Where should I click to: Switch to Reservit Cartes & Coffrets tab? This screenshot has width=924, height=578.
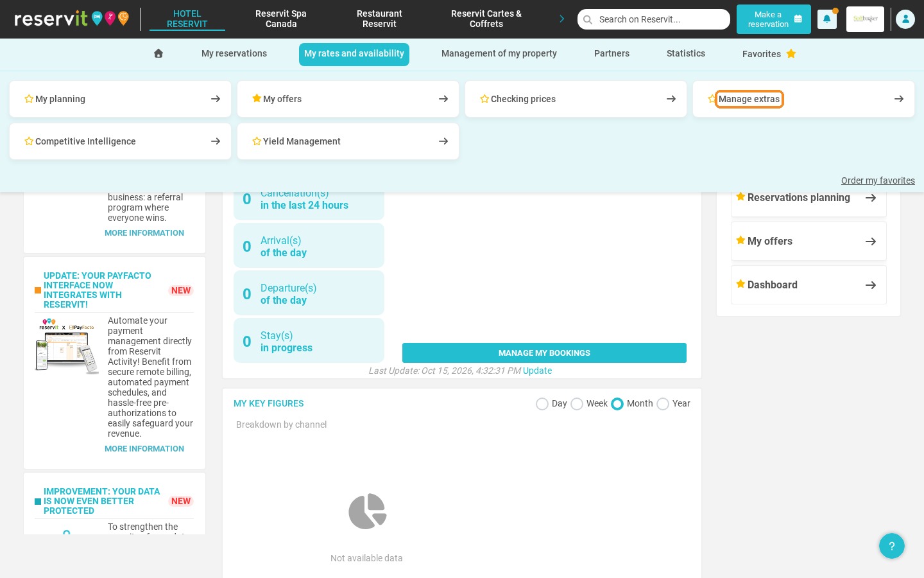(486, 19)
